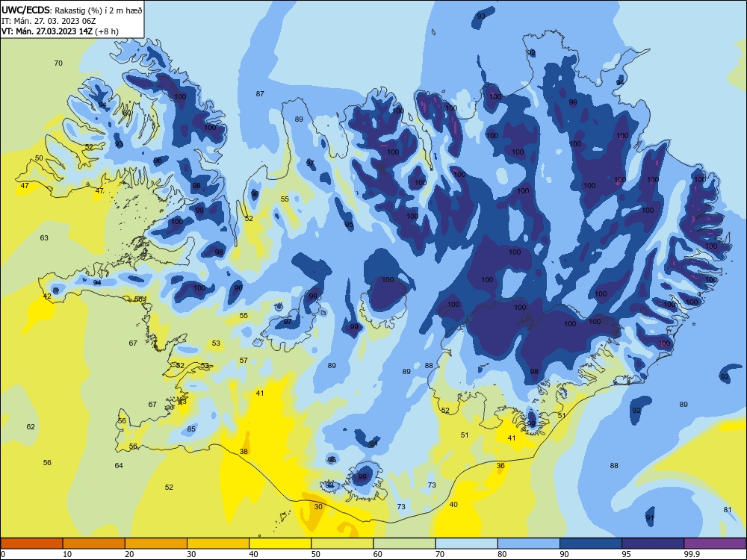Select the 40–50 bright yellow legend swatch

coord(280,544)
